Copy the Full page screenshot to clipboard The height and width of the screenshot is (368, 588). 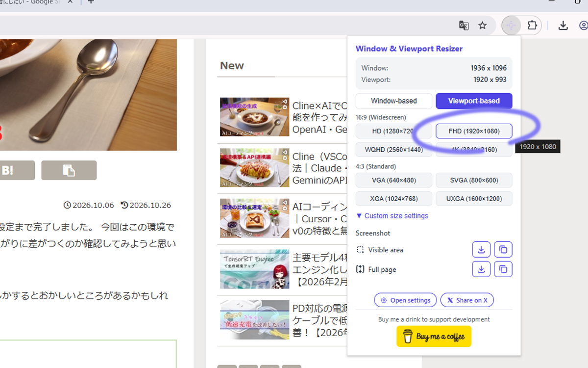click(x=503, y=269)
